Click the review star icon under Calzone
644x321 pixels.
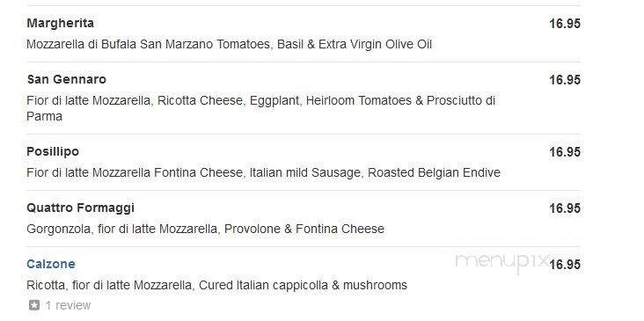[34, 305]
